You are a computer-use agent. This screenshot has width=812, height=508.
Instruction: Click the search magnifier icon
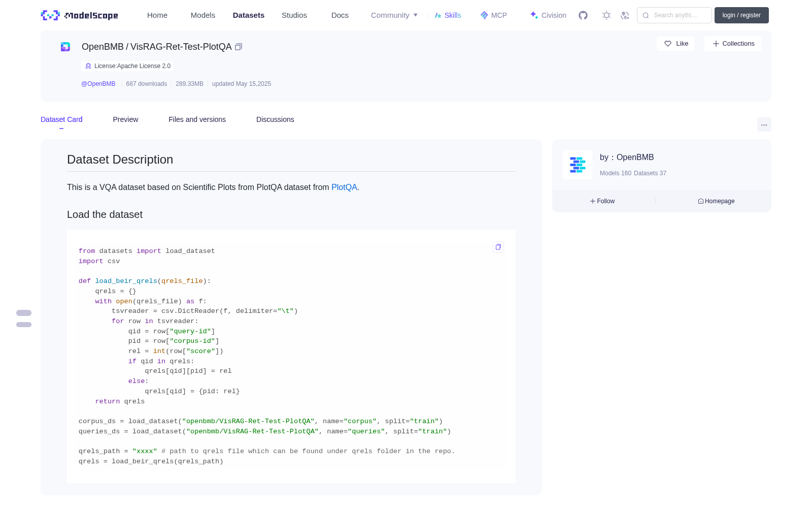click(646, 15)
